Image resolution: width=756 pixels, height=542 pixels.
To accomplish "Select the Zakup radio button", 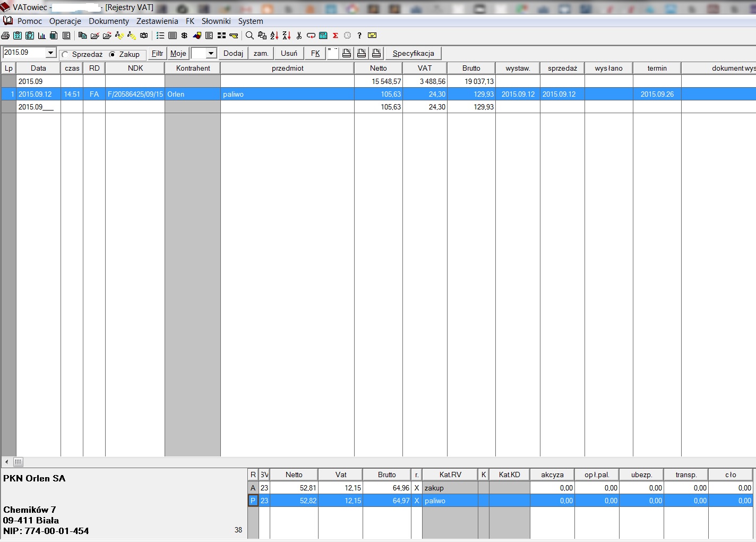I will [x=112, y=54].
